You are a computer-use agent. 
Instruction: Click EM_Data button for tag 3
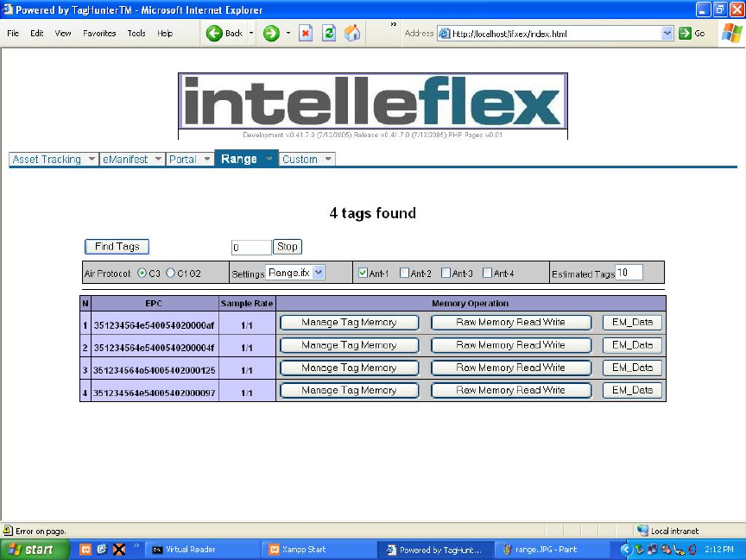click(x=632, y=368)
